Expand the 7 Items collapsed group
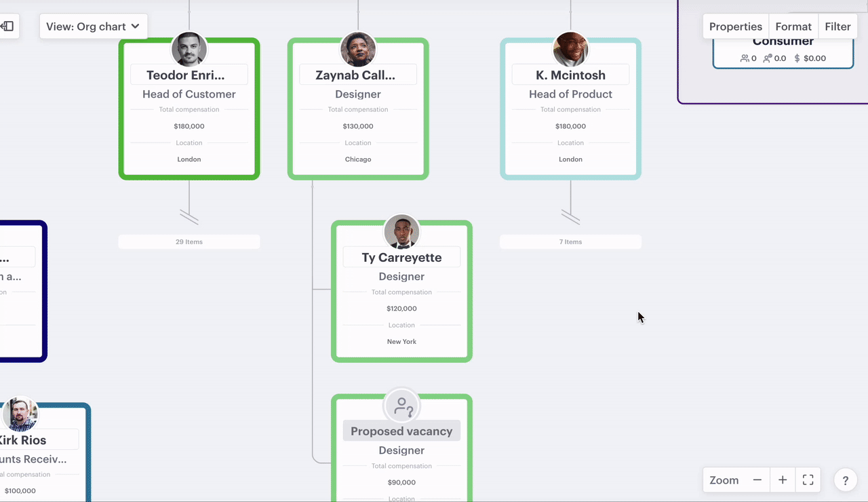This screenshot has width=868, height=502. point(570,242)
